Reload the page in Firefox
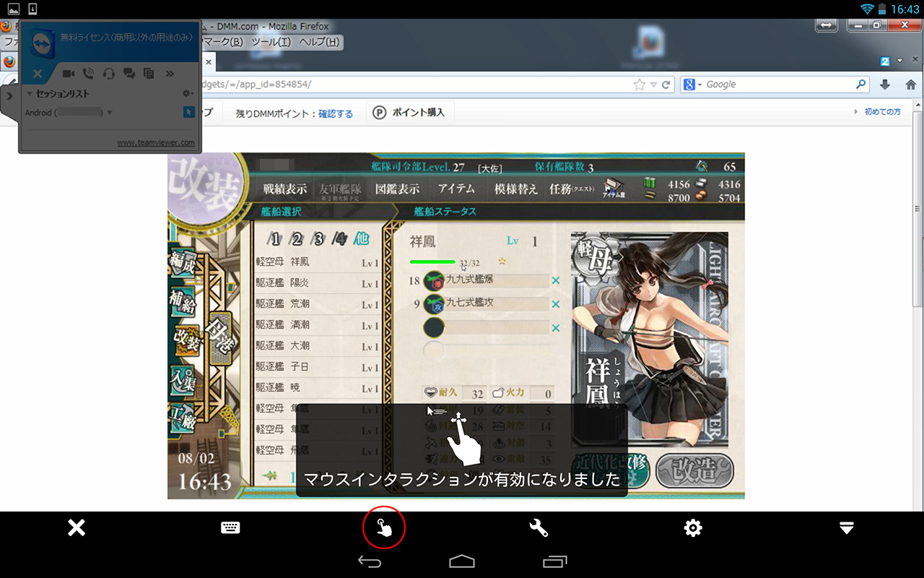The image size is (924, 578). coord(666,85)
